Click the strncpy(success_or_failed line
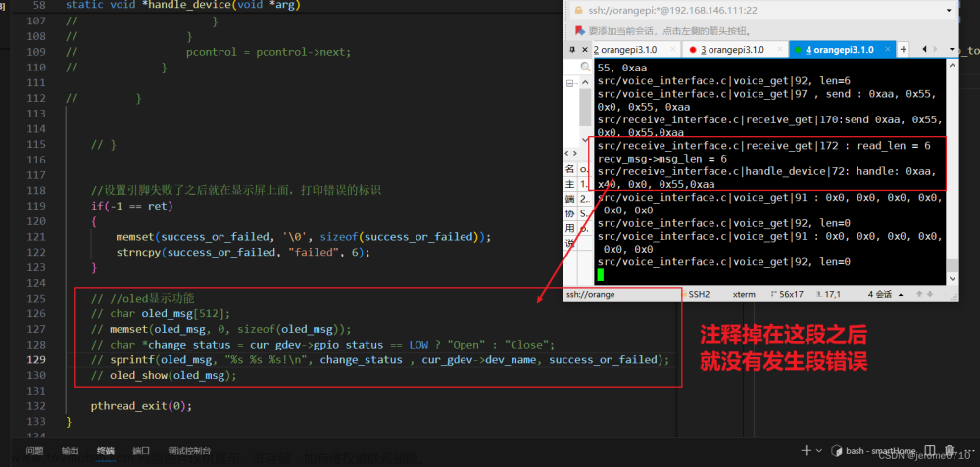The image size is (980, 467). 243,253
